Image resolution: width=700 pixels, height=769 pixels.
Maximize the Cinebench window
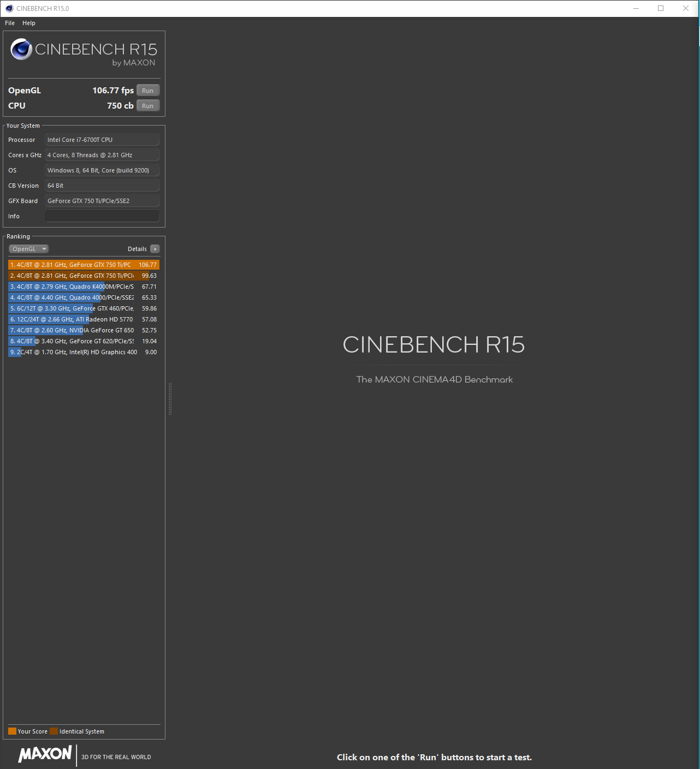(661, 8)
